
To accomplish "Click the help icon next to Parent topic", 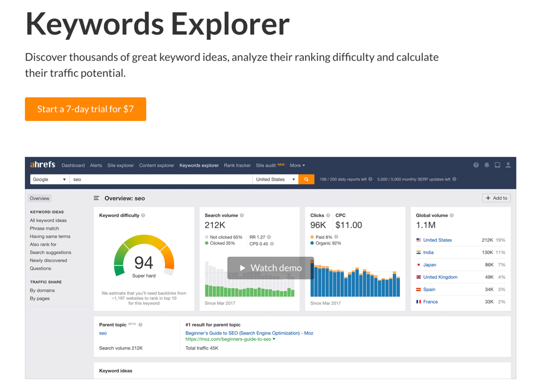I will click(140, 325).
